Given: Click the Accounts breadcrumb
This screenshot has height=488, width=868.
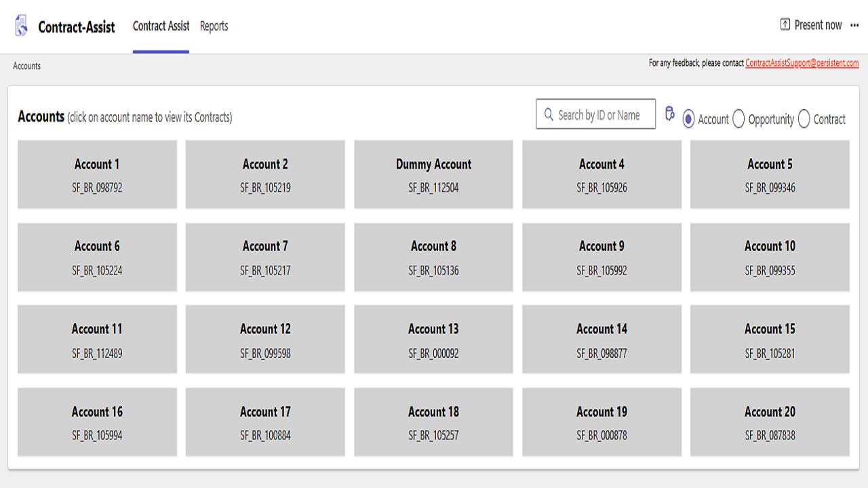Looking at the screenshot, I should (x=27, y=66).
